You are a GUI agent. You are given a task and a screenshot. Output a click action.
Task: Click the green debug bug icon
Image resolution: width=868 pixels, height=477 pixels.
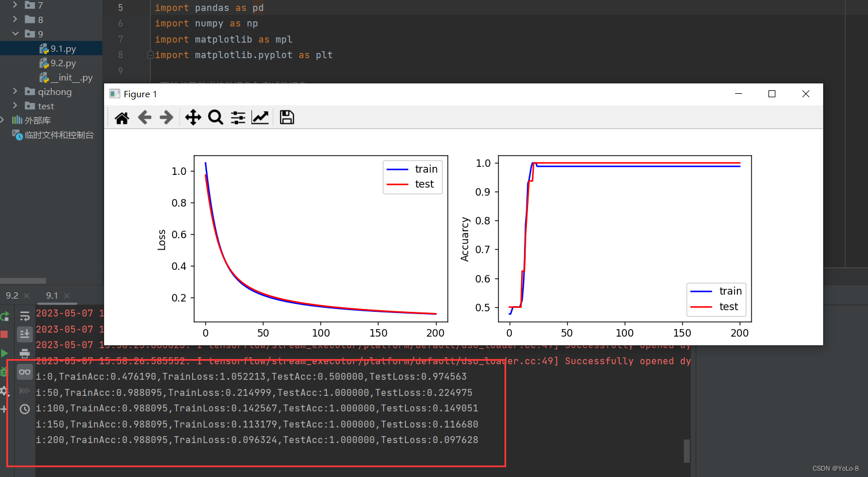tap(3, 372)
